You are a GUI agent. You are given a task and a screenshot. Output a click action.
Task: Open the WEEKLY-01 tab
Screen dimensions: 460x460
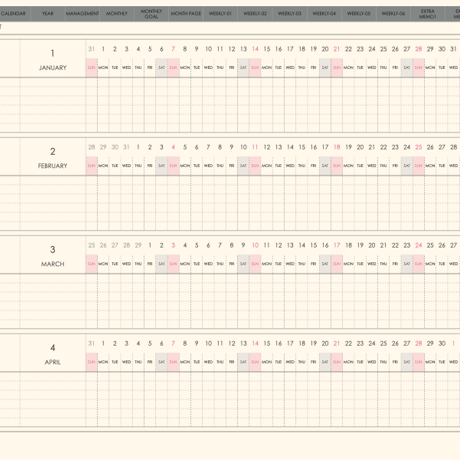220,14
